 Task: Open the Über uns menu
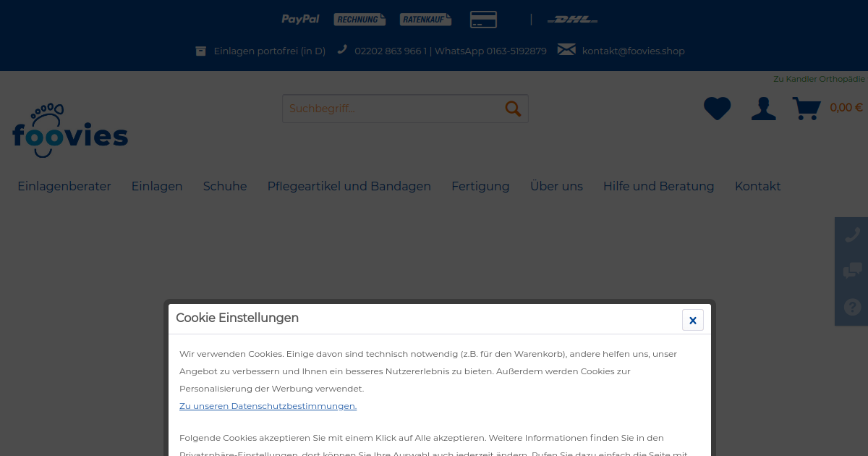pos(556,186)
